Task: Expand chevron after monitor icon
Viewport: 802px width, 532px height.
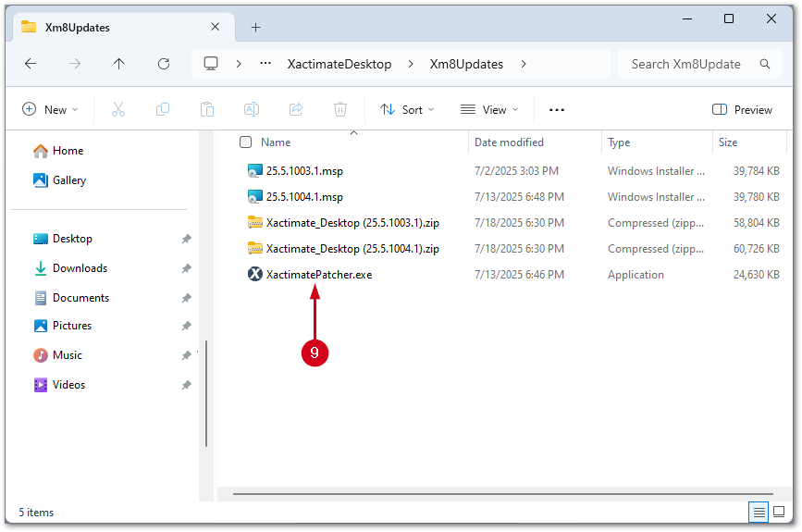Action: [239, 64]
